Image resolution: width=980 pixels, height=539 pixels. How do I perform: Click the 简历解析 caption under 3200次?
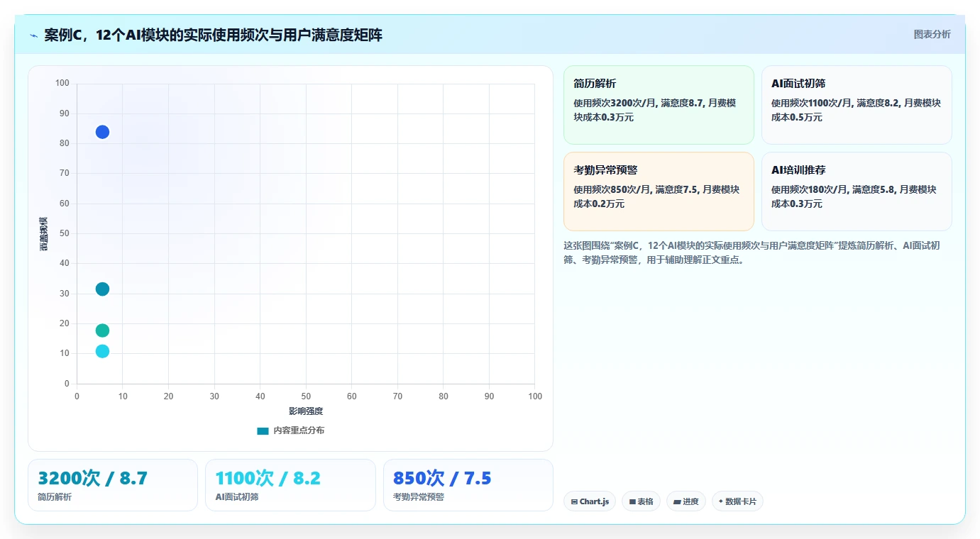click(55, 497)
